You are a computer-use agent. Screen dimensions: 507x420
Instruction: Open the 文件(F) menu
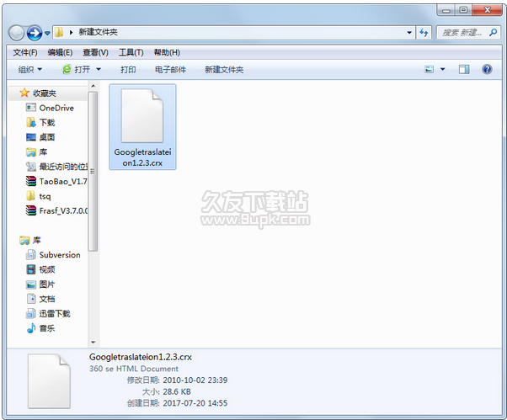(x=25, y=52)
